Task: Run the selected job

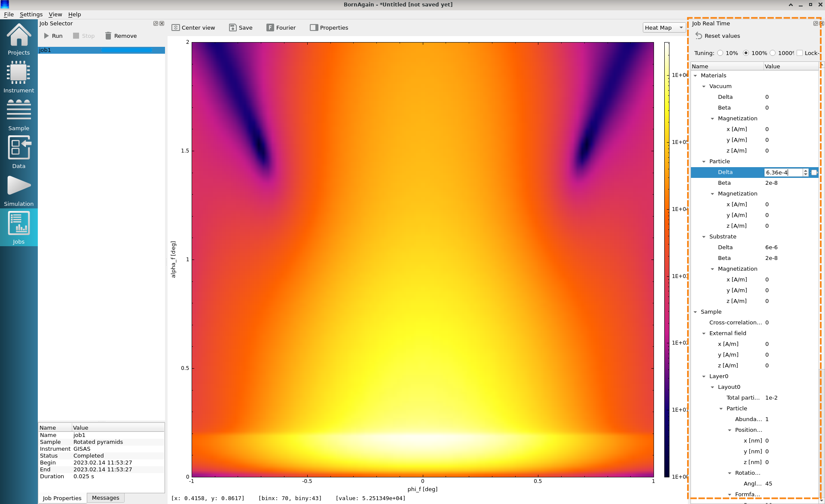Action: pos(53,36)
